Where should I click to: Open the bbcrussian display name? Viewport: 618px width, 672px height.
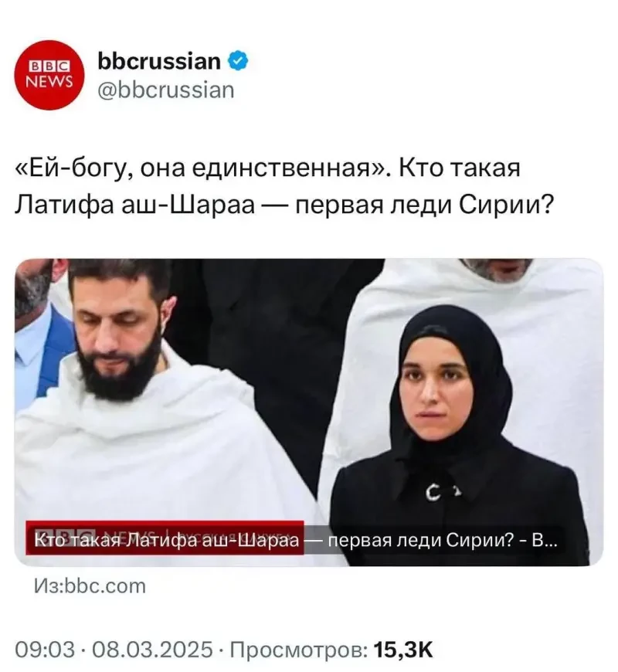[159, 61]
